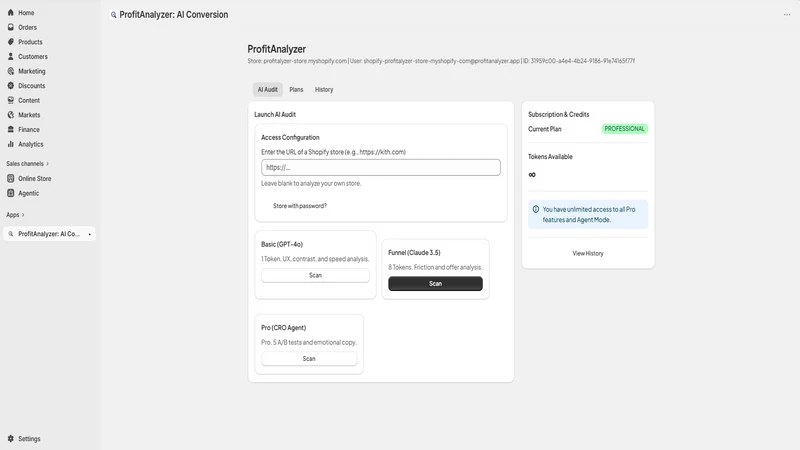Start the Pro (CRO Agent) scan
Screen dimensions: 800x450
pos(309,359)
